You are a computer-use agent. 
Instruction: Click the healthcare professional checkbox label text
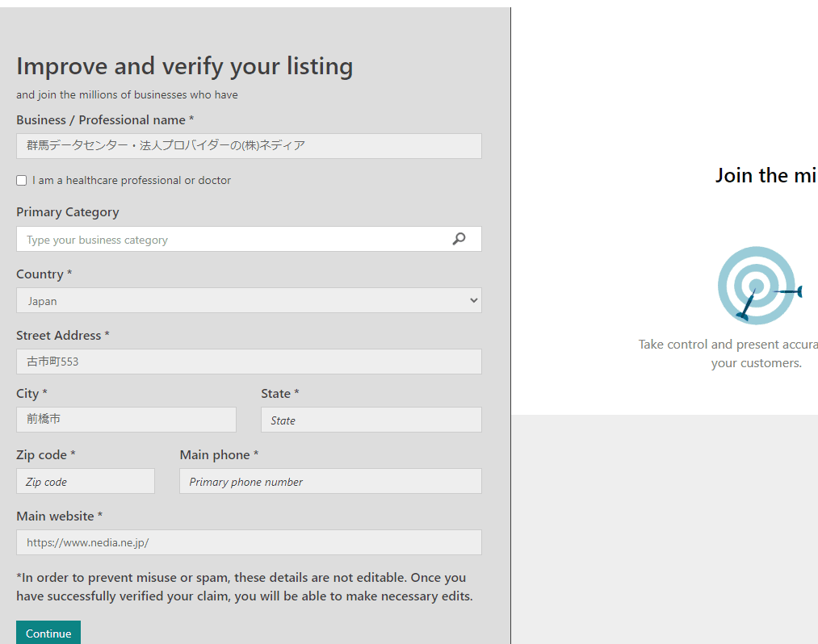coord(132,181)
